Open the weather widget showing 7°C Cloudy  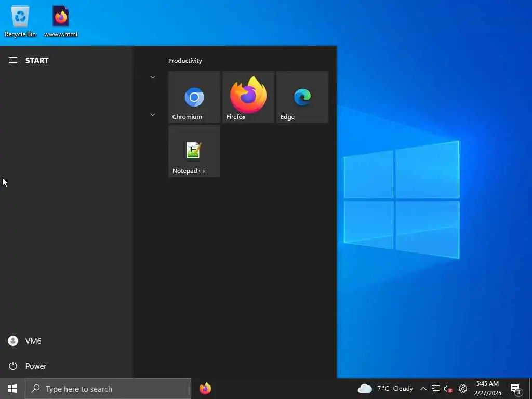tap(385, 389)
